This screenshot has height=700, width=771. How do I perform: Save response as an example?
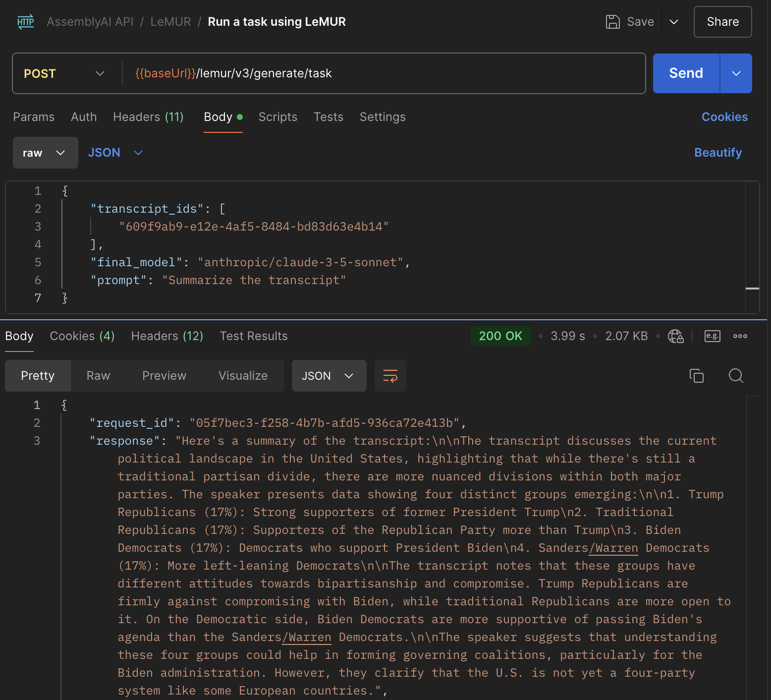712,336
